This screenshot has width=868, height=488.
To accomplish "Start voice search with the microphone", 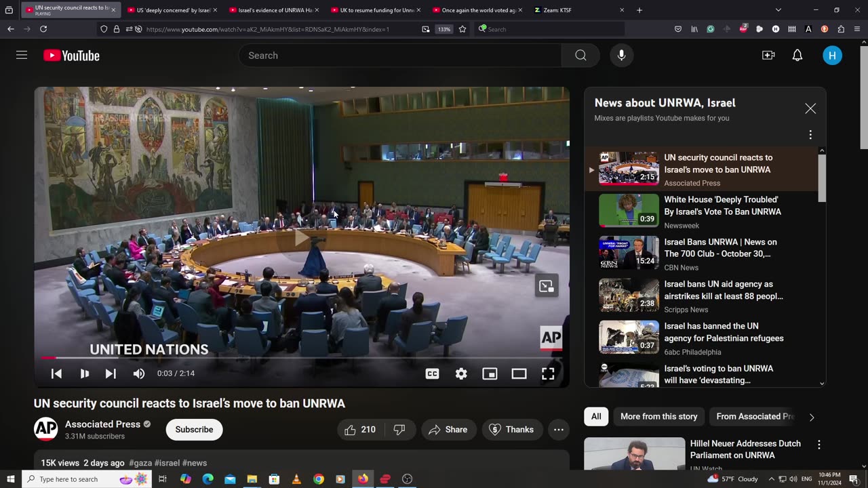I will point(621,56).
